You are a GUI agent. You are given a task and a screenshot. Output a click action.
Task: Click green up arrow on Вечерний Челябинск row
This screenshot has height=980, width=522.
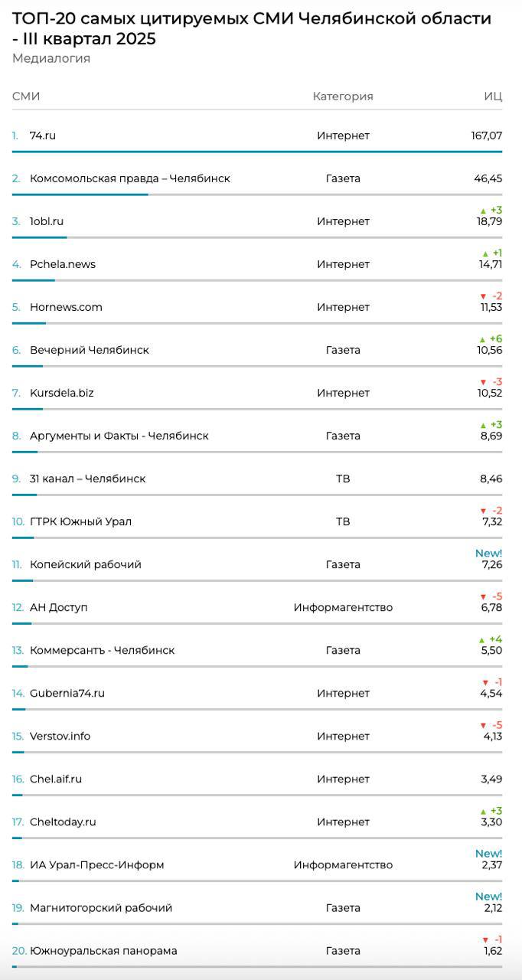[483, 339]
